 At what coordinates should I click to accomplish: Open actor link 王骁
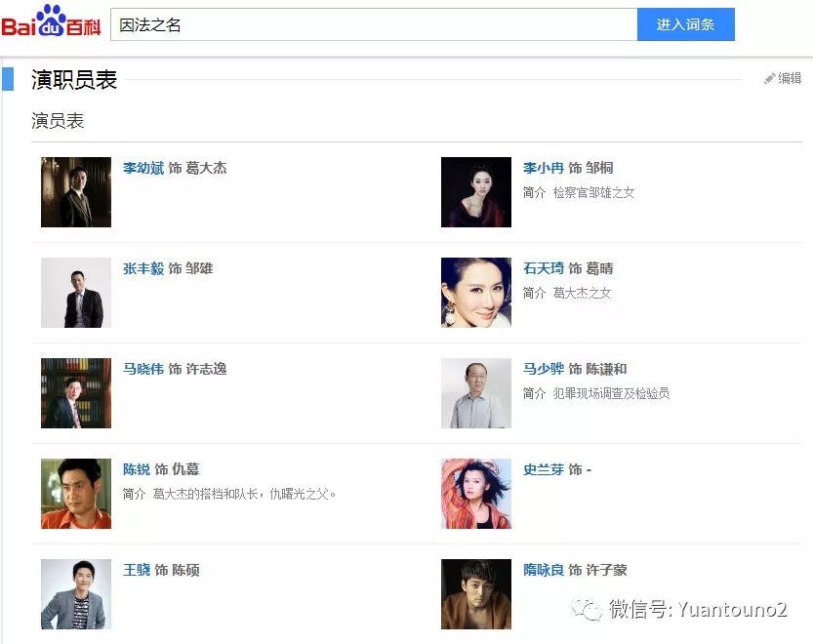[x=137, y=570]
